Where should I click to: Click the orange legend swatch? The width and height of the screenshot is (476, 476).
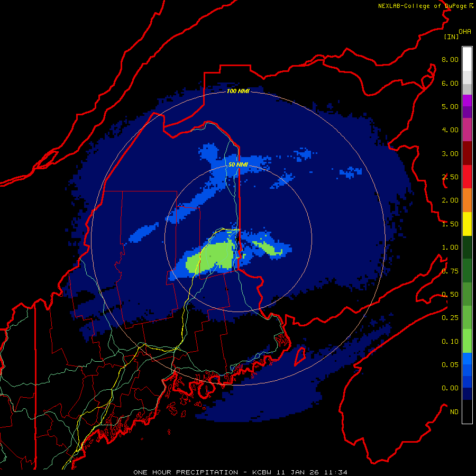coord(467,200)
